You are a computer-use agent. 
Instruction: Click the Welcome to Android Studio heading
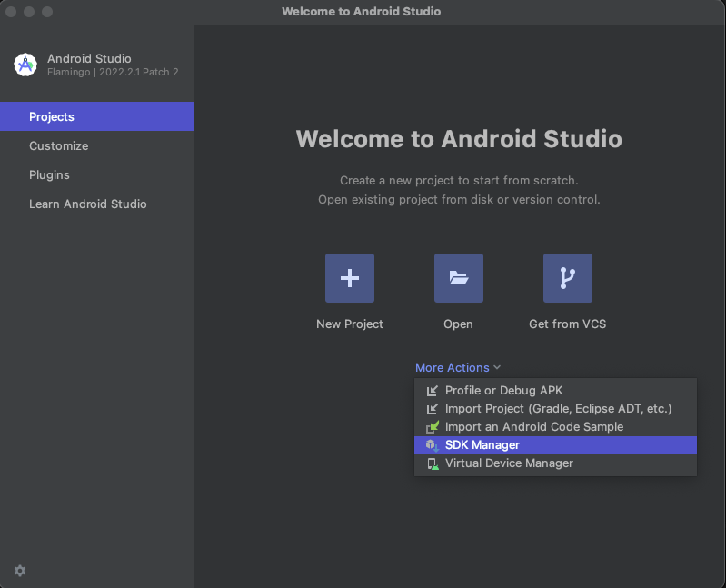click(459, 138)
